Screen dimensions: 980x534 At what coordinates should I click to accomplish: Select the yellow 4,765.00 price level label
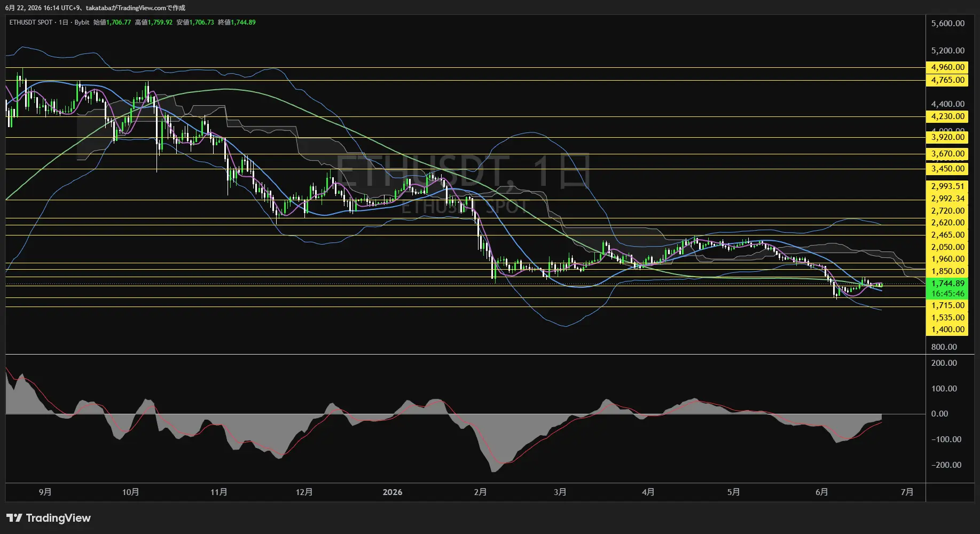[x=948, y=80]
